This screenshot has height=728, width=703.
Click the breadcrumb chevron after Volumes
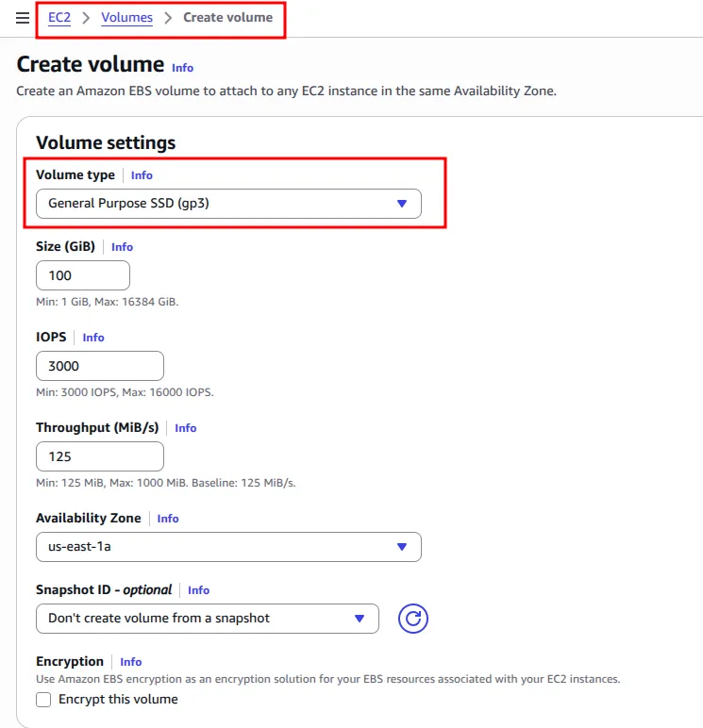168,18
